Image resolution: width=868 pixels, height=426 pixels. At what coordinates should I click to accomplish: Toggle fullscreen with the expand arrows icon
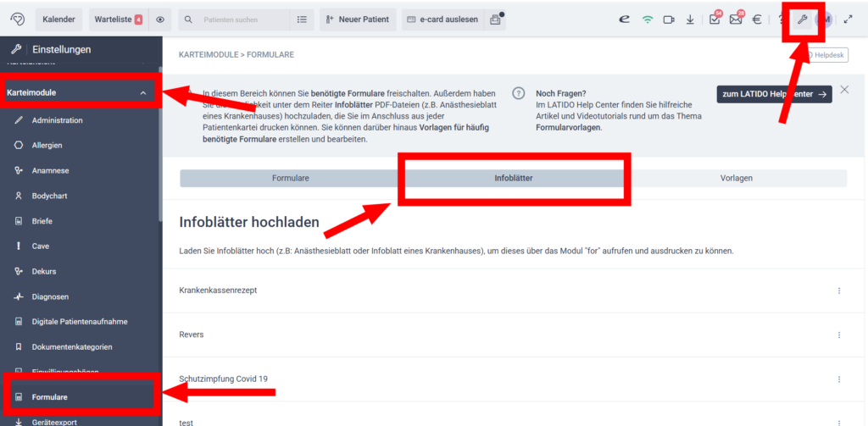click(x=848, y=19)
